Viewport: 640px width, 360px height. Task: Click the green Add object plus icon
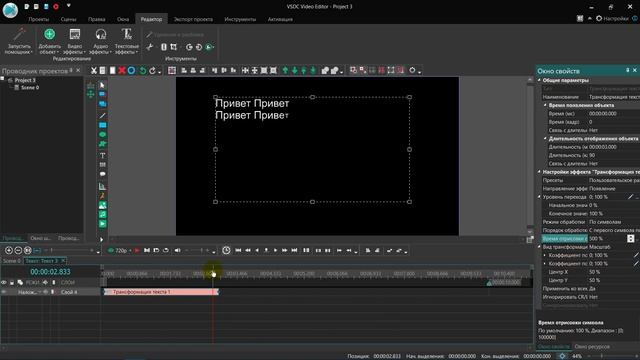(x=49, y=34)
